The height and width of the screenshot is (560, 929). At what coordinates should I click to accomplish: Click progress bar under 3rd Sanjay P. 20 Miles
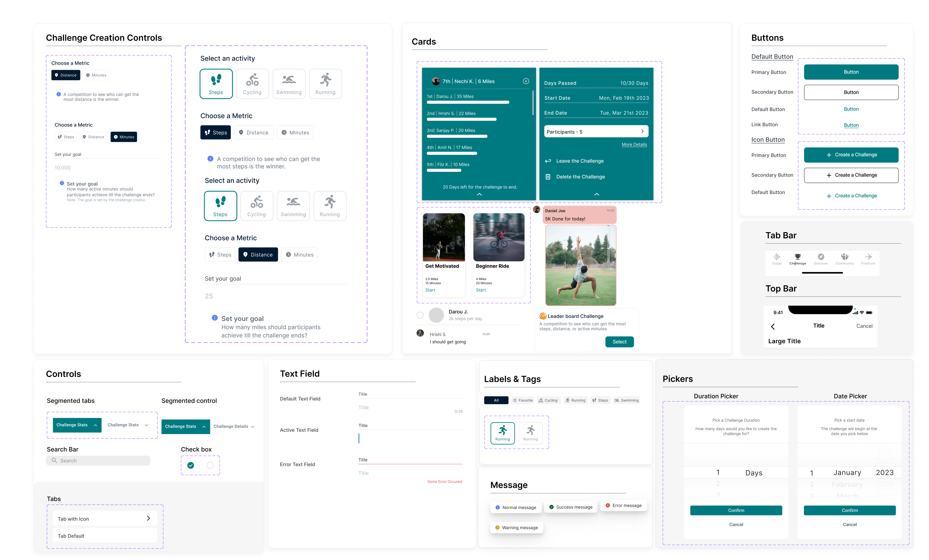[x=457, y=136]
